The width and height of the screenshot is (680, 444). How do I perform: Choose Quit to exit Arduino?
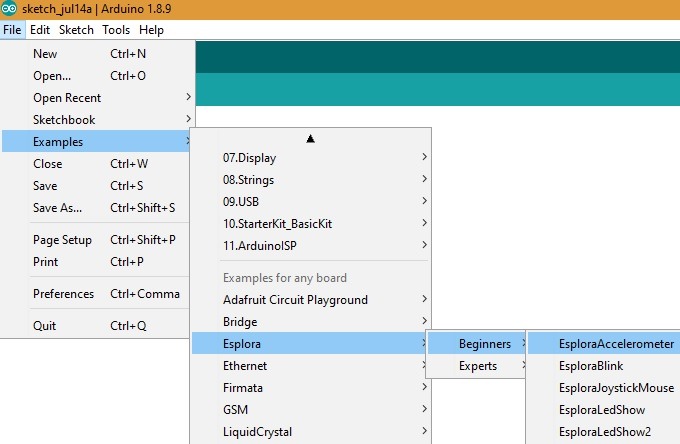(x=96, y=326)
